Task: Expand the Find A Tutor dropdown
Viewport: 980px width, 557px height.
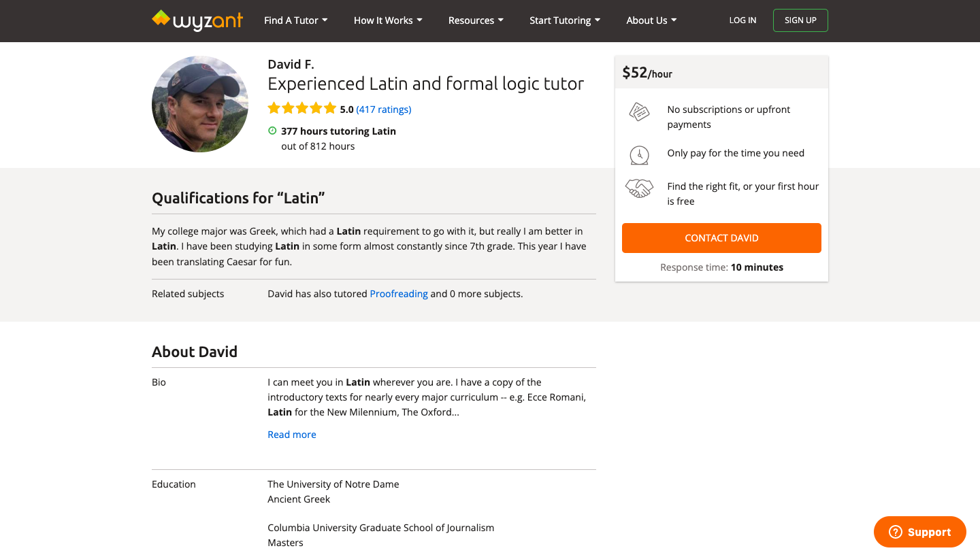Action: pos(296,20)
